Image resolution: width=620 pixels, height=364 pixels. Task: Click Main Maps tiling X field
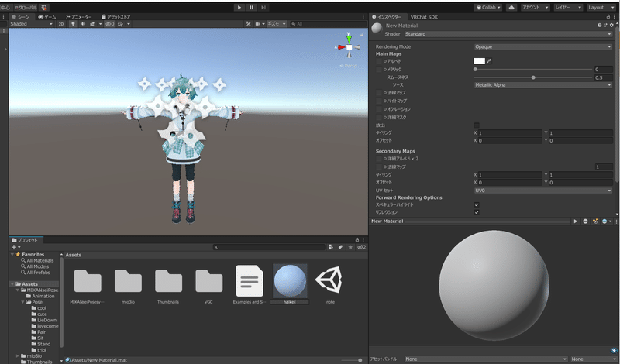pyautogui.click(x=510, y=133)
